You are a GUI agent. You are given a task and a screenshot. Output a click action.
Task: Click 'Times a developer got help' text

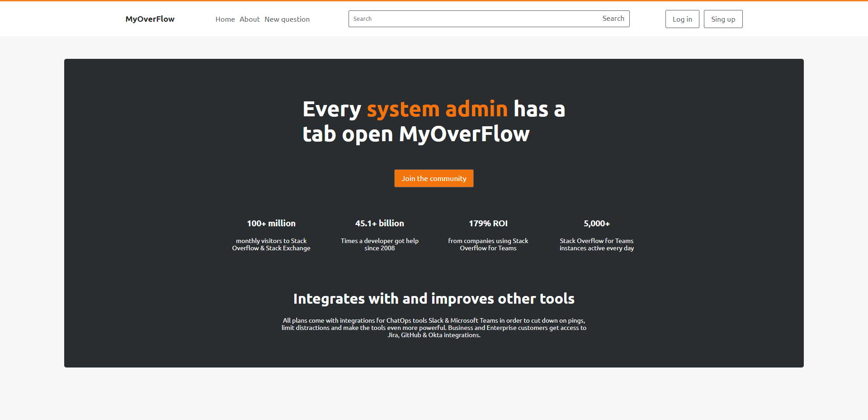[380, 244]
